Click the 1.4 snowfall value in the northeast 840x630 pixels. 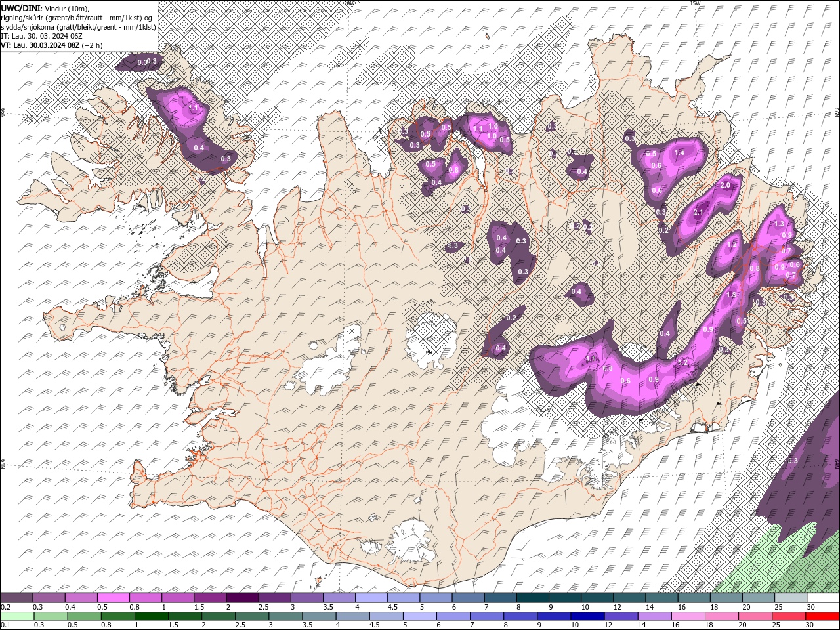(x=679, y=152)
